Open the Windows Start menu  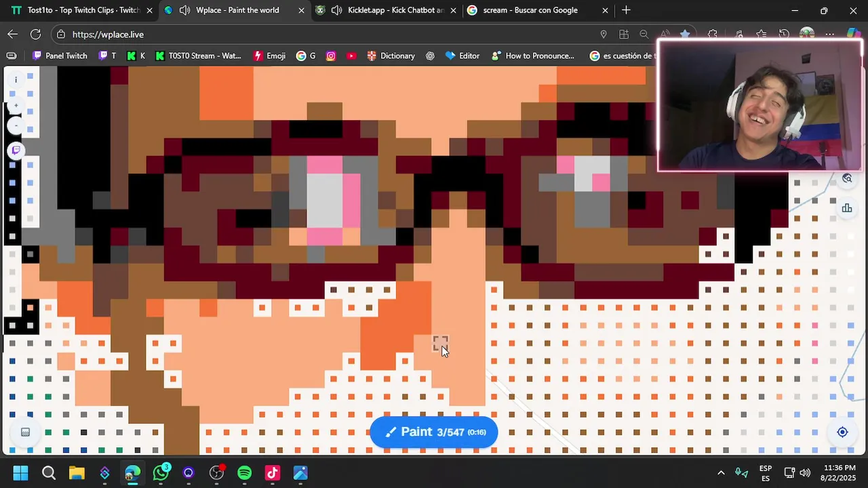click(x=20, y=473)
